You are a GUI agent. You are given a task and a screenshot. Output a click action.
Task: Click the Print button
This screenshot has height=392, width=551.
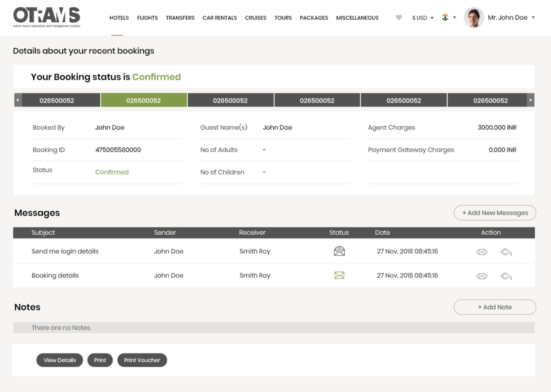(x=100, y=360)
